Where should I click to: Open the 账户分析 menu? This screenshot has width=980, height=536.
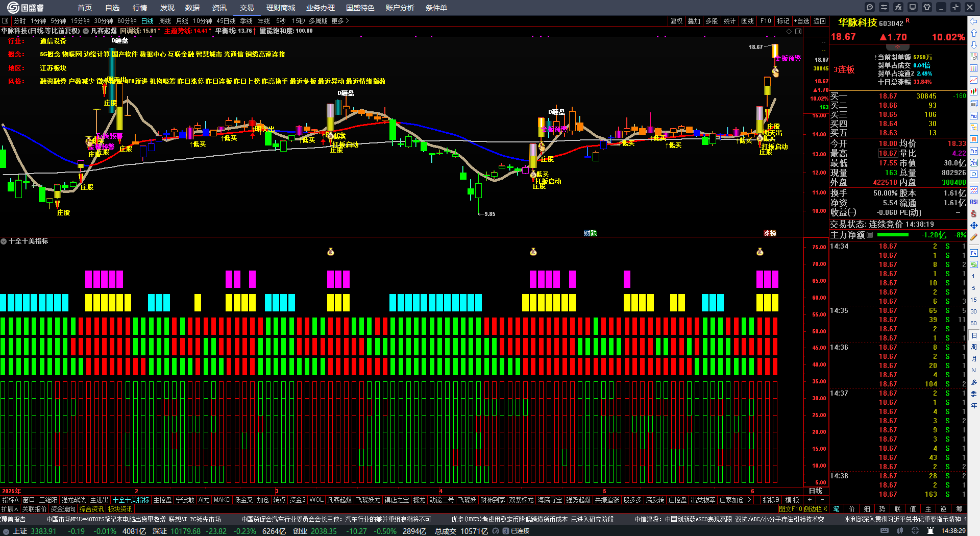(400, 8)
